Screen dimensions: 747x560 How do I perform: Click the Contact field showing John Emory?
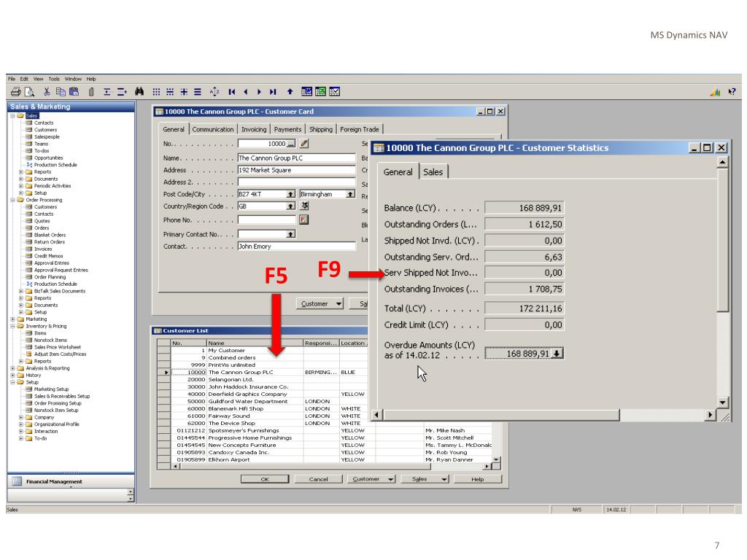click(x=296, y=246)
